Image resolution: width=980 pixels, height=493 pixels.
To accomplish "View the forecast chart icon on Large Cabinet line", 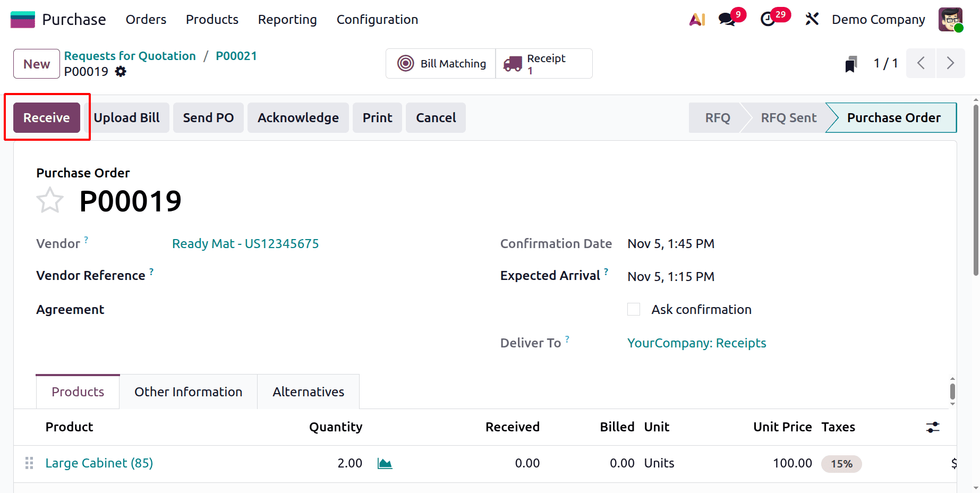I will coord(384,463).
